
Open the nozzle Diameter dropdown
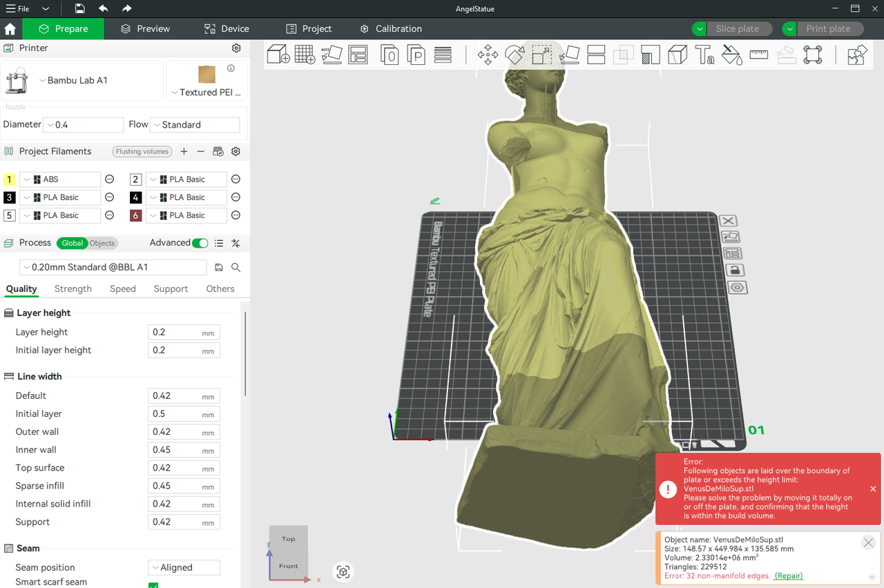point(83,125)
